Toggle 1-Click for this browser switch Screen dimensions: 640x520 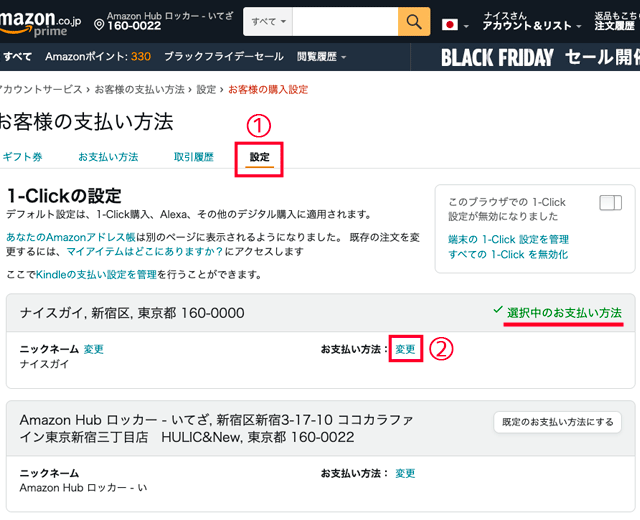(x=610, y=202)
